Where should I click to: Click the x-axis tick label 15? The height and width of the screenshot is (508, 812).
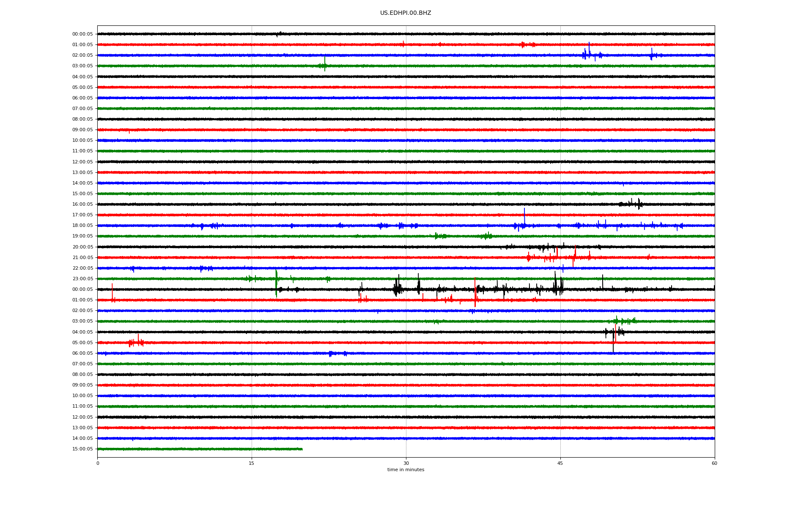click(252, 463)
